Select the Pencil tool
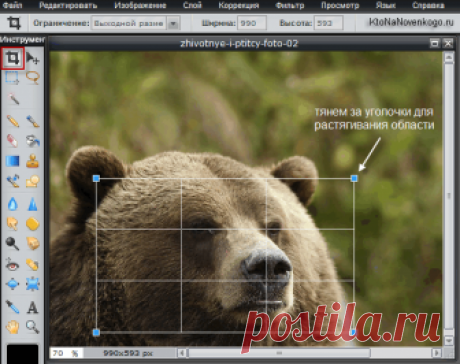The image size is (460, 364). pos(13,121)
